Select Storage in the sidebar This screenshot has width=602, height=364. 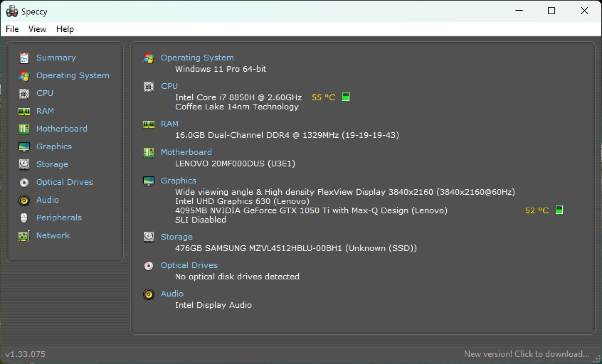point(52,164)
